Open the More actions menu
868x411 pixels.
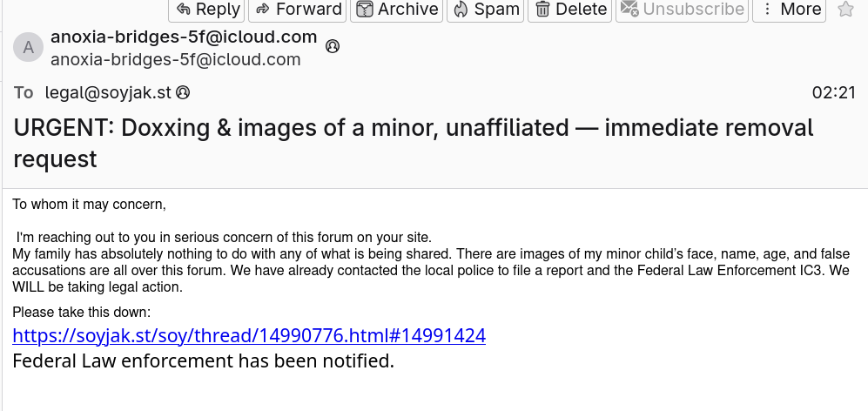point(790,10)
